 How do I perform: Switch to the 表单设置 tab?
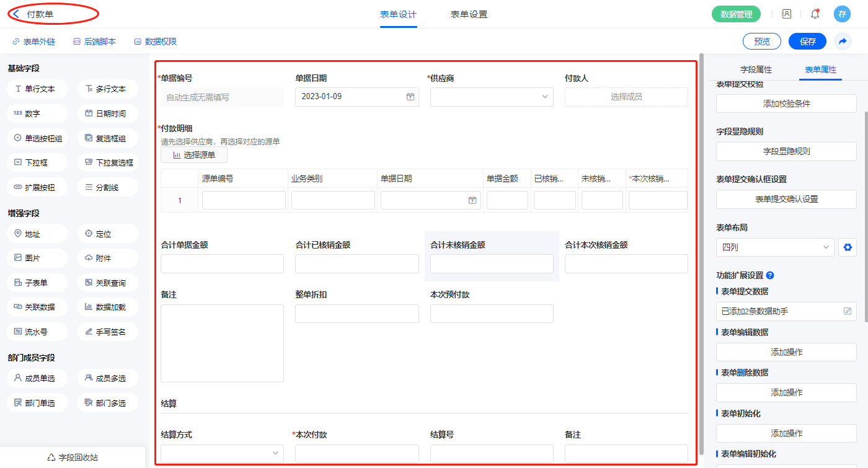(x=469, y=14)
